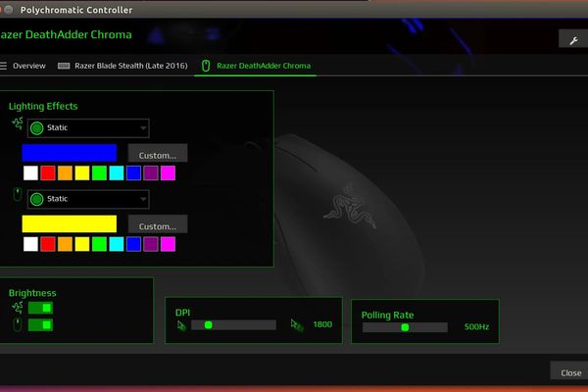Adjust the DPI slider handle

tap(209, 325)
